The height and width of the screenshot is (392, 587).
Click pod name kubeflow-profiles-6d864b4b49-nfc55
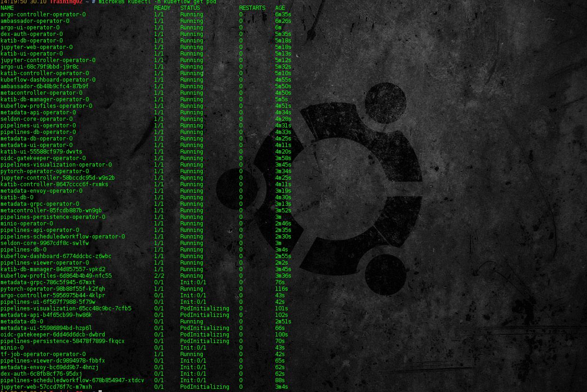click(x=56, y=276)
